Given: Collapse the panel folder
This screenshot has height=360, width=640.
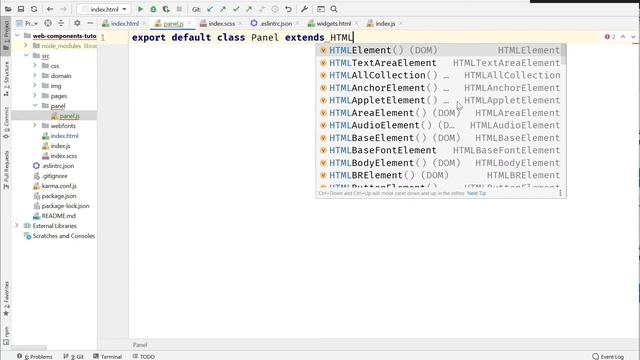Looking at the screenshot, I should pyautogui.click(x=35, y=106).
